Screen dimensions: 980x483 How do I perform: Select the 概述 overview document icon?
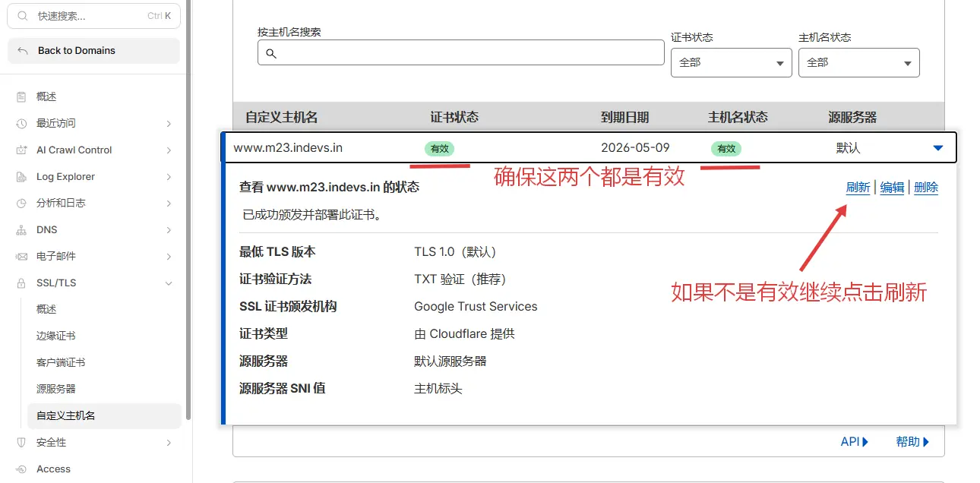click(22, 96)
